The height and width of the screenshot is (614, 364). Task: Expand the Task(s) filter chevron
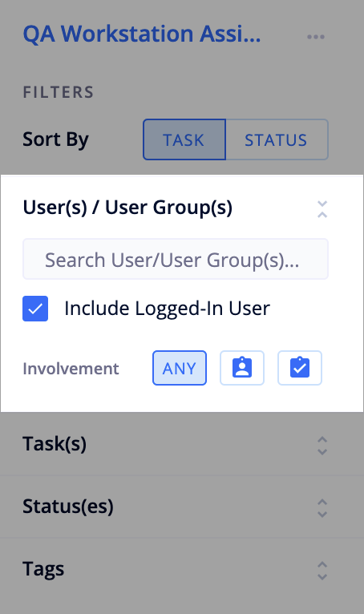(x=322, y=445)
